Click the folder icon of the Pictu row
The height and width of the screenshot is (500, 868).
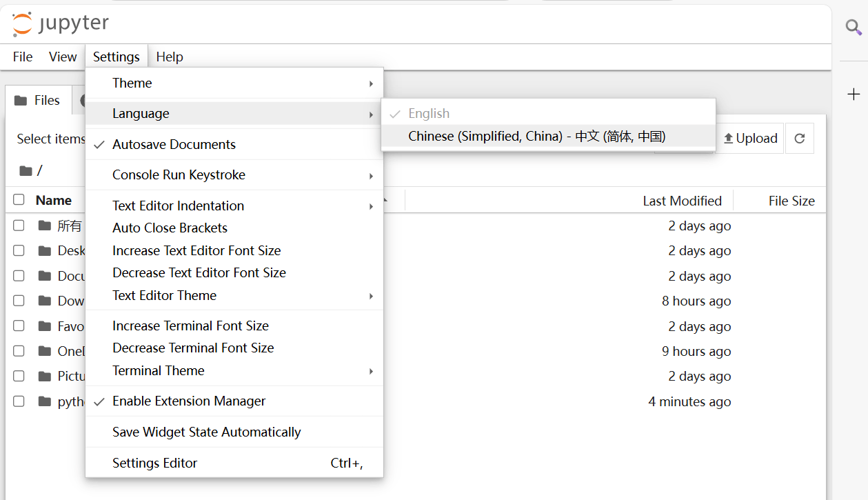click(x=46, y=376)
